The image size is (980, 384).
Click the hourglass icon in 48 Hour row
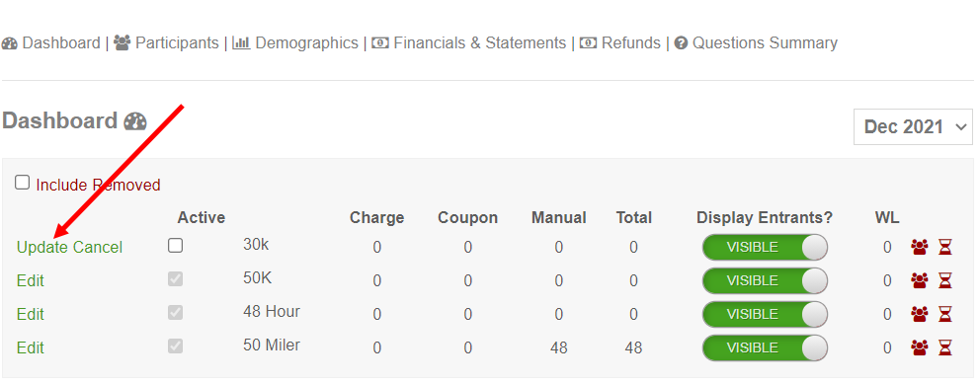tap(945, 314)
